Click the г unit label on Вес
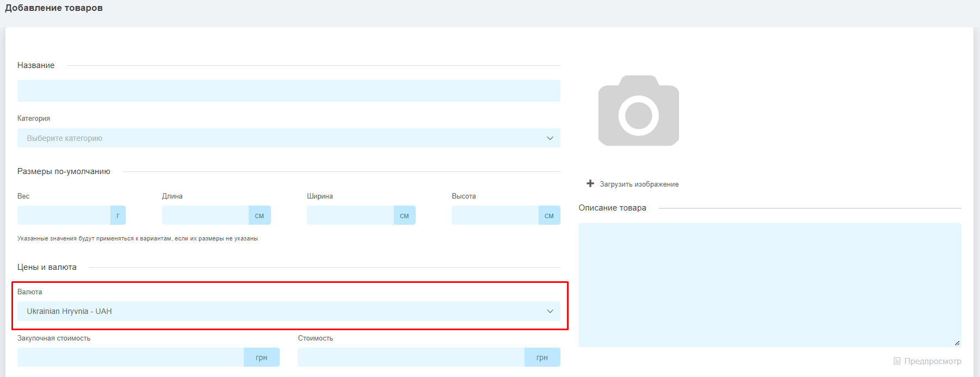 pos(118,215)
